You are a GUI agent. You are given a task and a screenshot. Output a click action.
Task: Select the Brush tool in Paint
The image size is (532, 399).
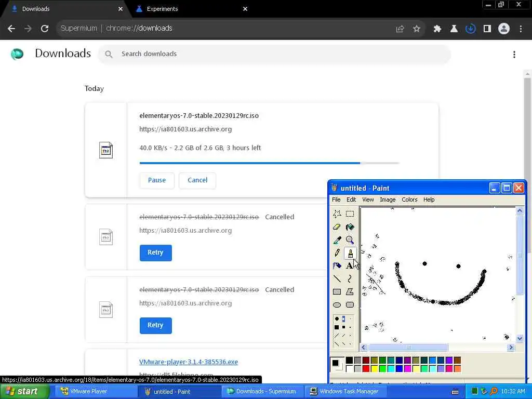[x=350, y=253]
